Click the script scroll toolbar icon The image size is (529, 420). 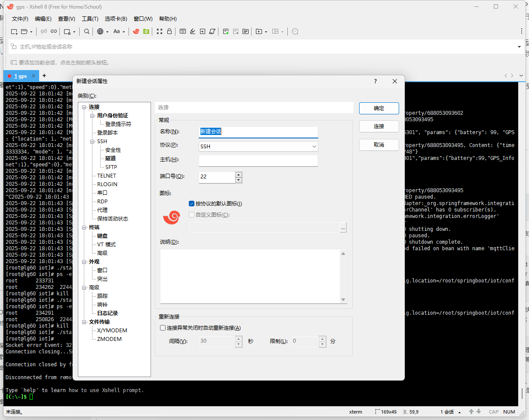(x=212, y=31)
